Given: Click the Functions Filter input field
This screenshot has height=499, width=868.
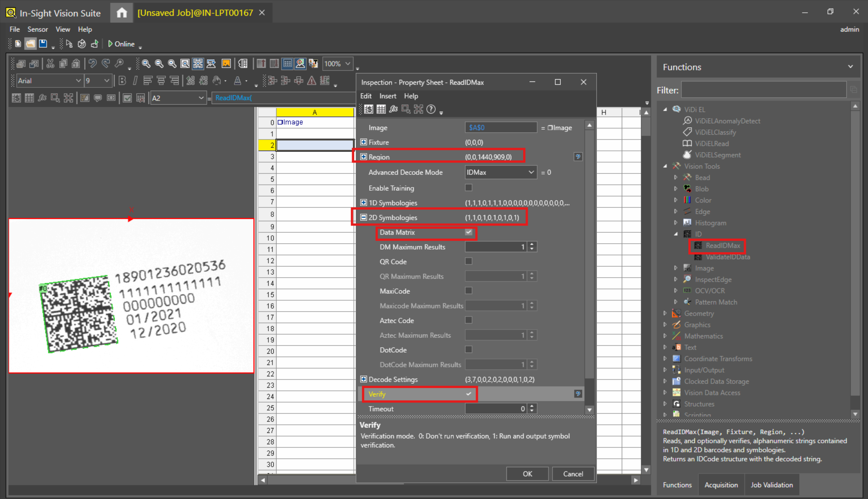Looking at the screenshot, I should click(x=763, y=90).
